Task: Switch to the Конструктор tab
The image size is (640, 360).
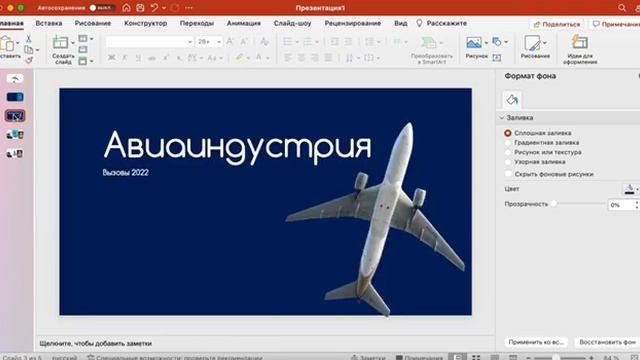Action: 145,23
